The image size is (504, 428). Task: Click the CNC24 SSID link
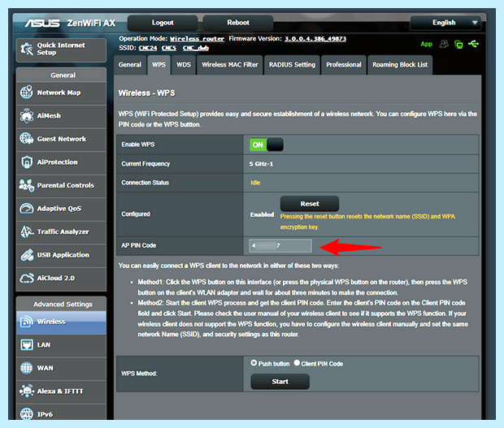click(x=148, y=48)
